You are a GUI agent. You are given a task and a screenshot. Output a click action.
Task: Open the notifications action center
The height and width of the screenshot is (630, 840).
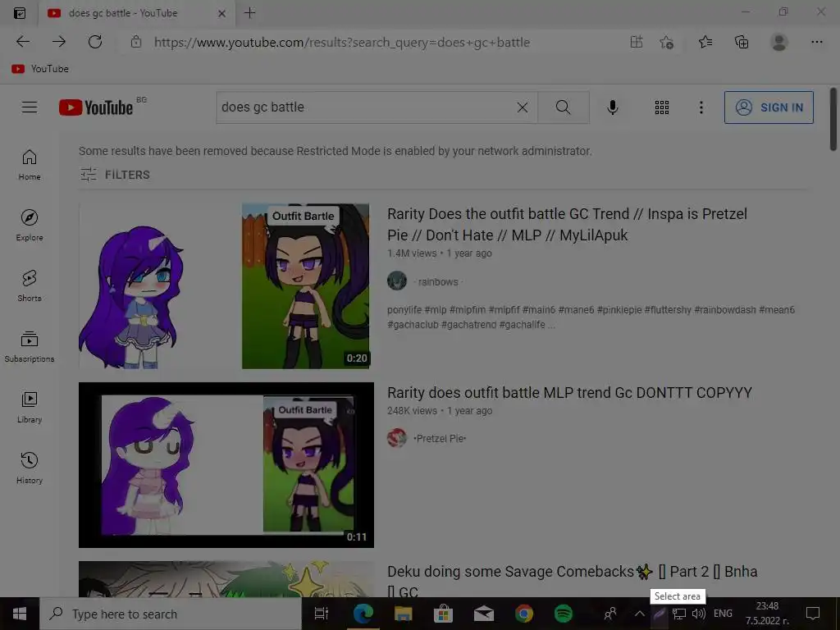pos(813,614)
